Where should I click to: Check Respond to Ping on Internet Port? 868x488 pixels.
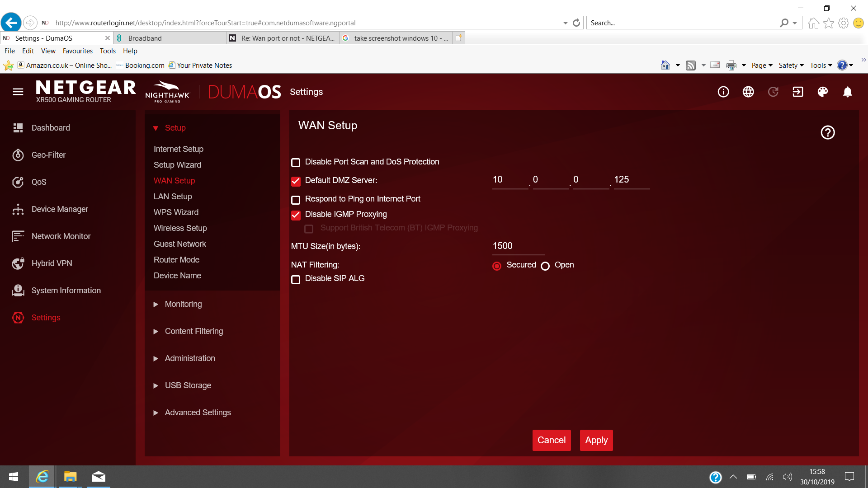[296, 200]
